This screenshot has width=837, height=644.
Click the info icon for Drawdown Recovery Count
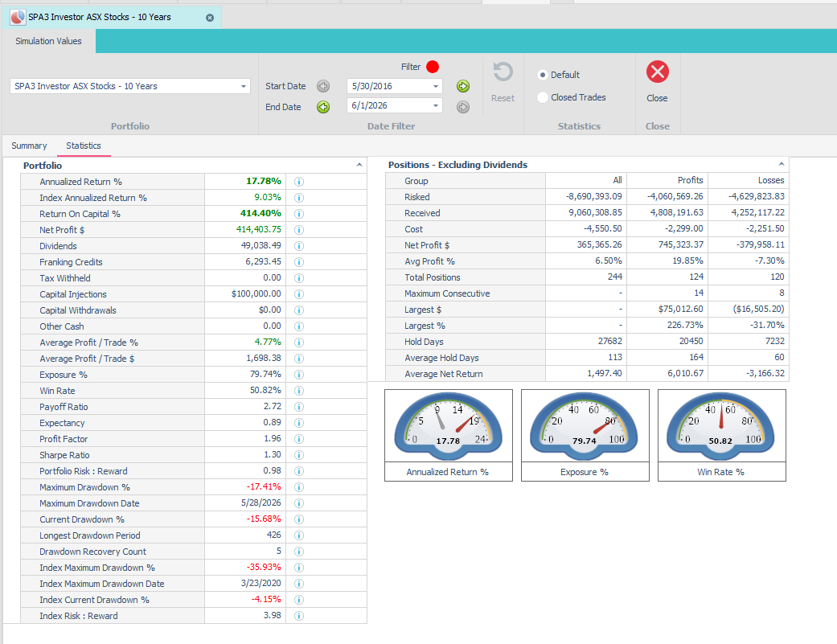pyautogui.click(x=299, y=552)
